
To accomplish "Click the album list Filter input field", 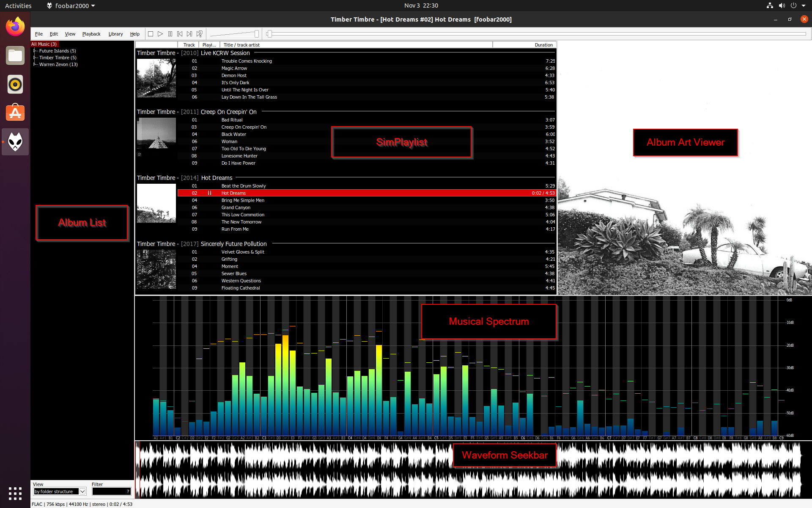I will tap(111, 491).
